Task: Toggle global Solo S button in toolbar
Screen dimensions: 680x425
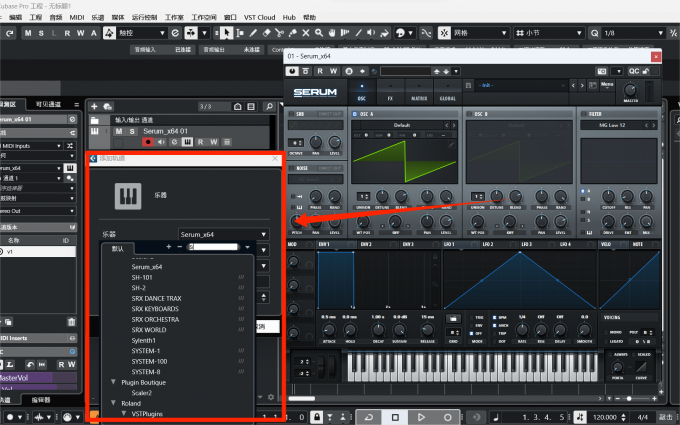Action: (41, 33)
